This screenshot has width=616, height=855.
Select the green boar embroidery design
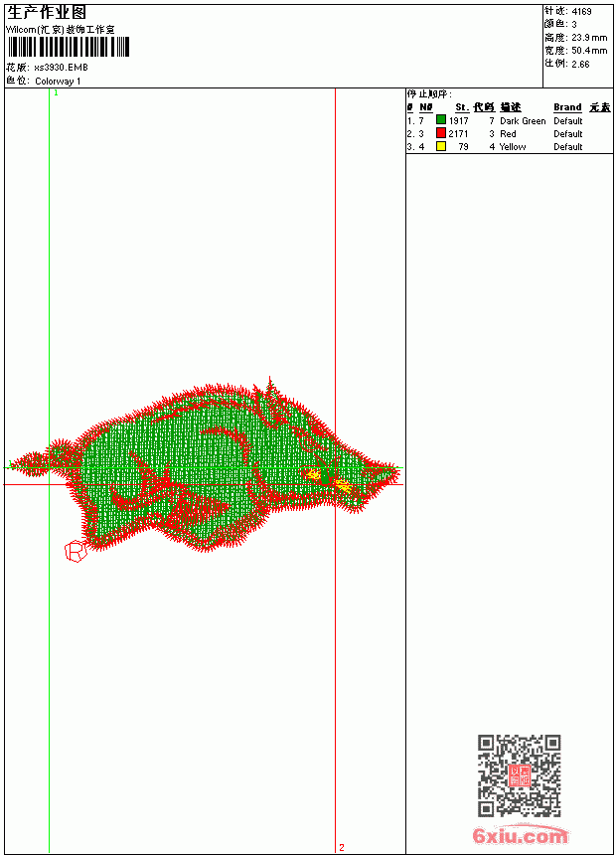tap(206, 466)
